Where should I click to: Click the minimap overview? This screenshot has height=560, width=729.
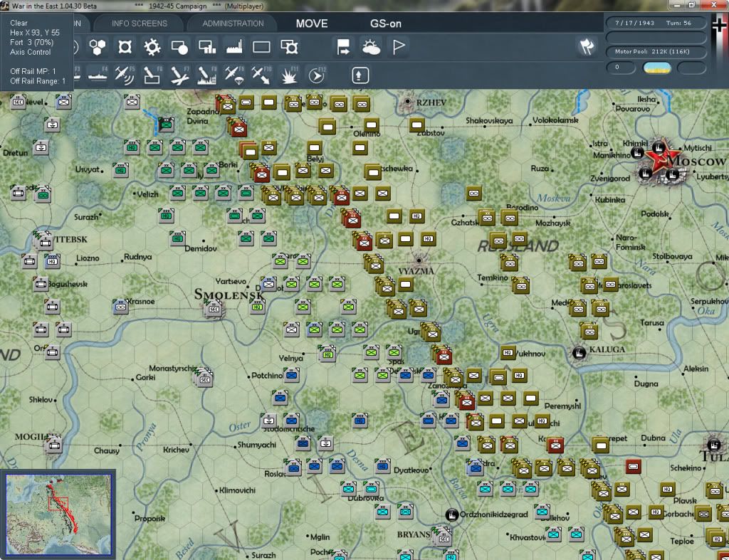[58, 514]
